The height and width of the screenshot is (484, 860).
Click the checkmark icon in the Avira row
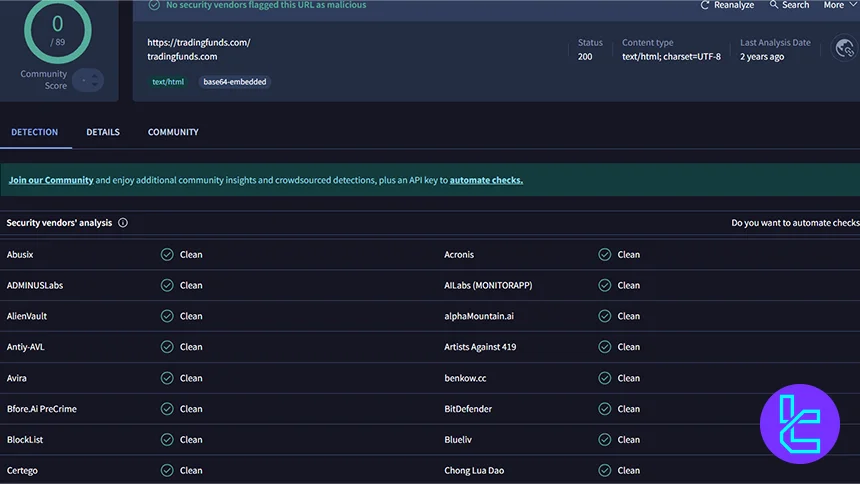[167, 378]
